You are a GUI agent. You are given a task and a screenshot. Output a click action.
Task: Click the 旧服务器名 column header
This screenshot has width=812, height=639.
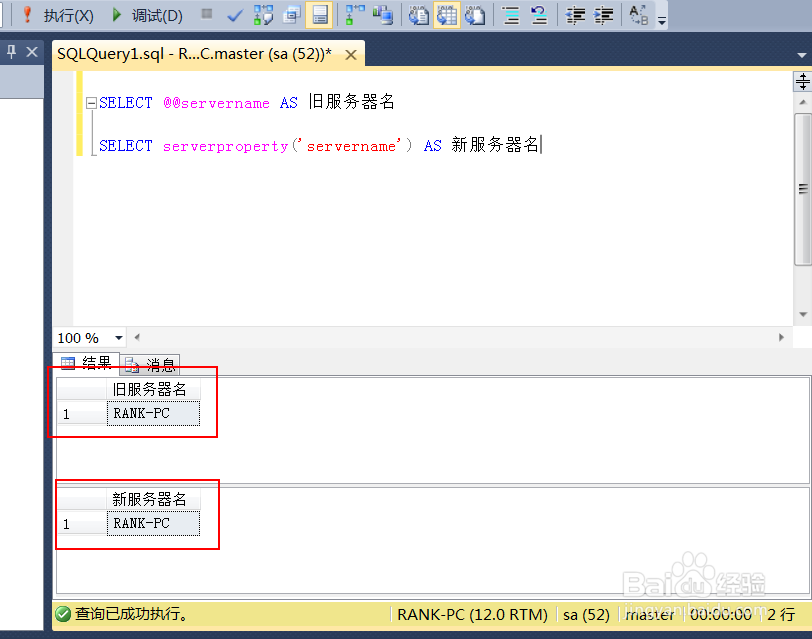[153, 389]
